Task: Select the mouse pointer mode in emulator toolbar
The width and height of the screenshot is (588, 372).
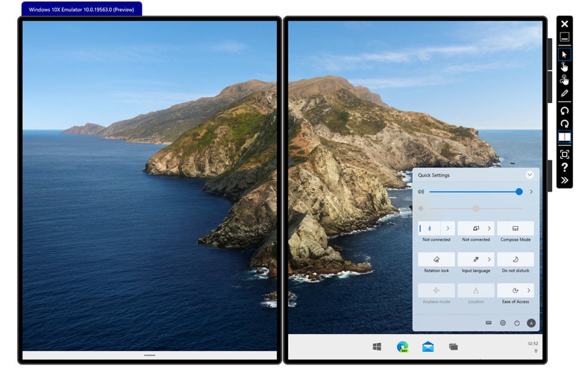Action: pyautogui.click(x=564, y=55)
